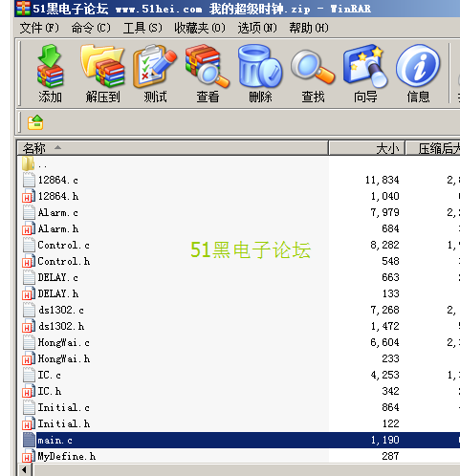Open the Favorites (收藏夹) menu
Viewport: 460px width, 476px height.
(200, 28)
